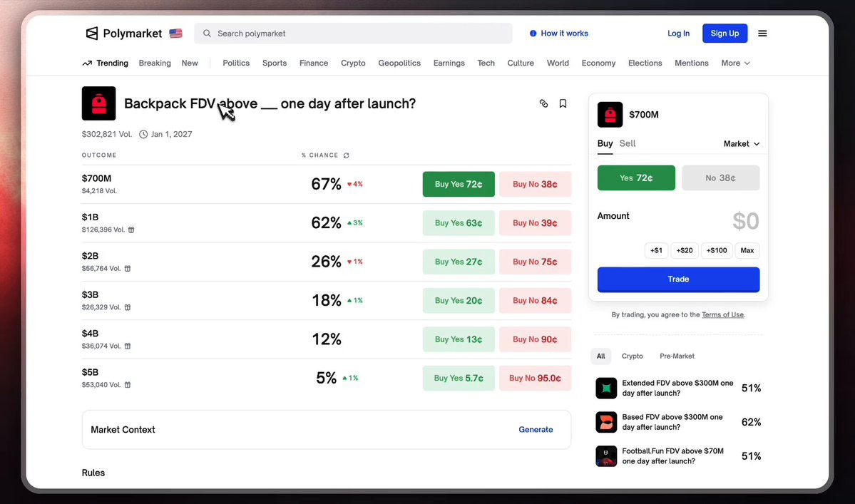
Task: Click the refresh icon next to % Chance
Action: pos(347,155)
